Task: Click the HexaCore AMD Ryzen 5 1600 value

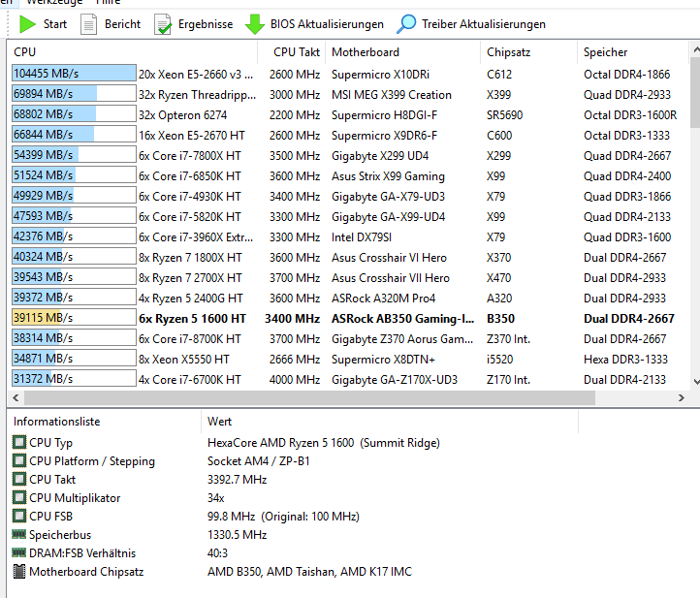Action: tap(324, 443)
